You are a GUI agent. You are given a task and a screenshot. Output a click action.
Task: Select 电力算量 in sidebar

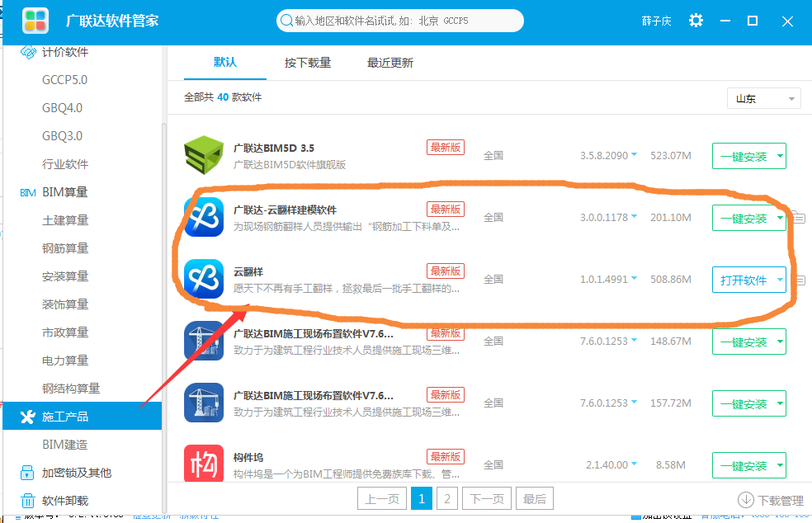(65, 360)
